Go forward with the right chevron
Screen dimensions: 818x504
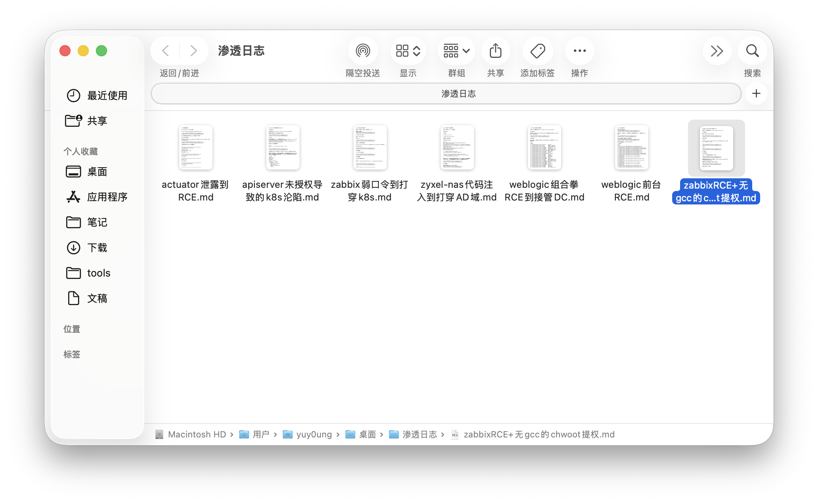(x=193, y=51)
